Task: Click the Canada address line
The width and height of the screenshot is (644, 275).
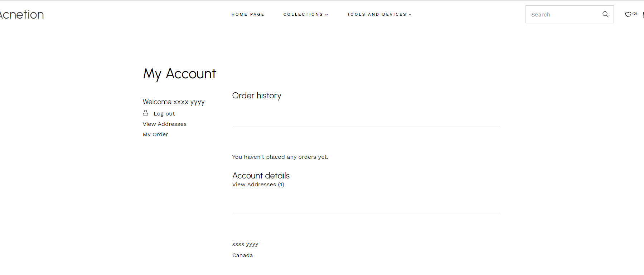Action: [242, 255]
